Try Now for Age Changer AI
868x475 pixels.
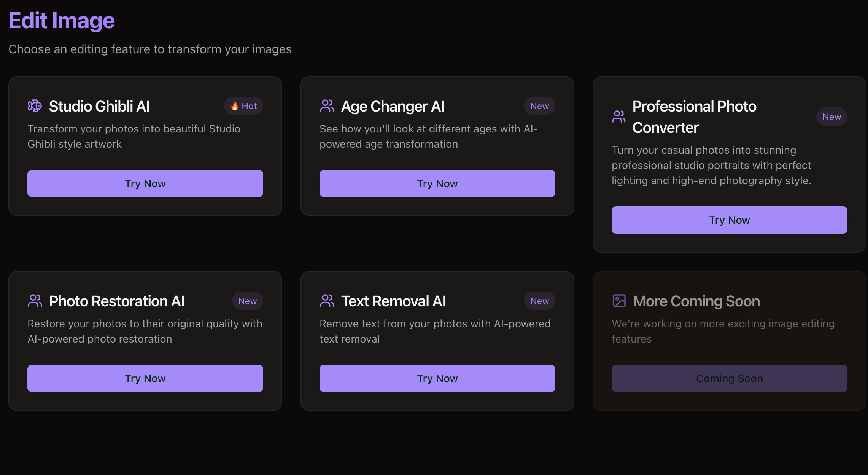437,183
